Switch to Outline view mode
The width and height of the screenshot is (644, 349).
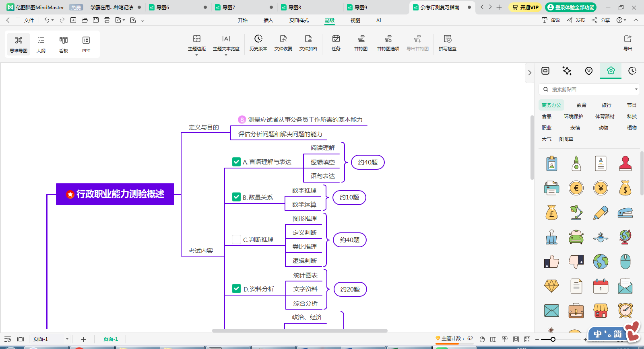coord(41,44)
